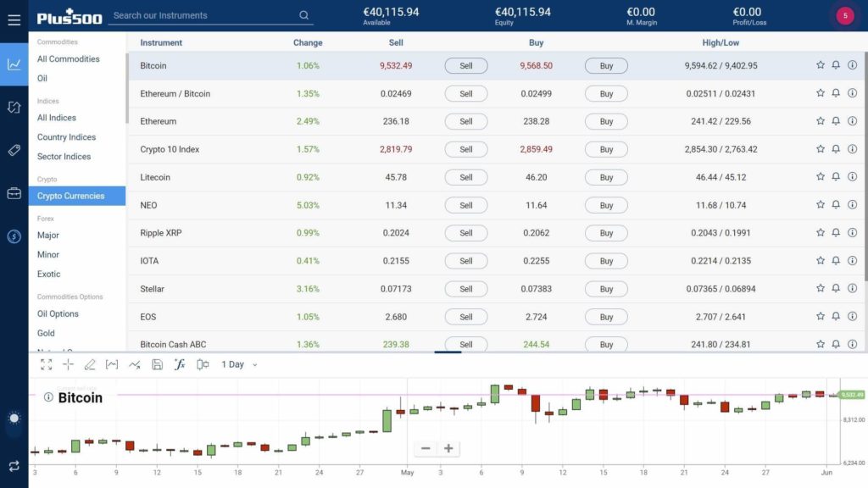Screen dimensions: 868x488
Task: Click Buy button for Bitcoin Cash ABC
Action: tap(606, 344)
